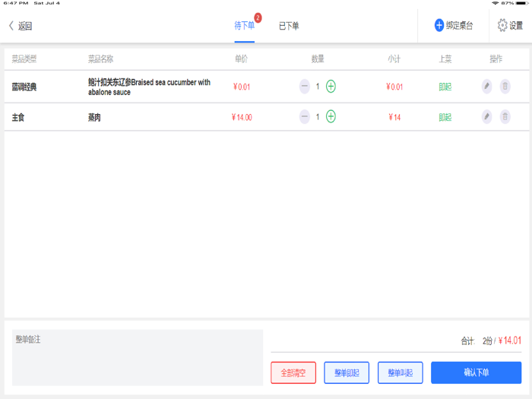Click the 绑定桌台 label
This screenshot has height=399, width=532.
pos(459,25)
